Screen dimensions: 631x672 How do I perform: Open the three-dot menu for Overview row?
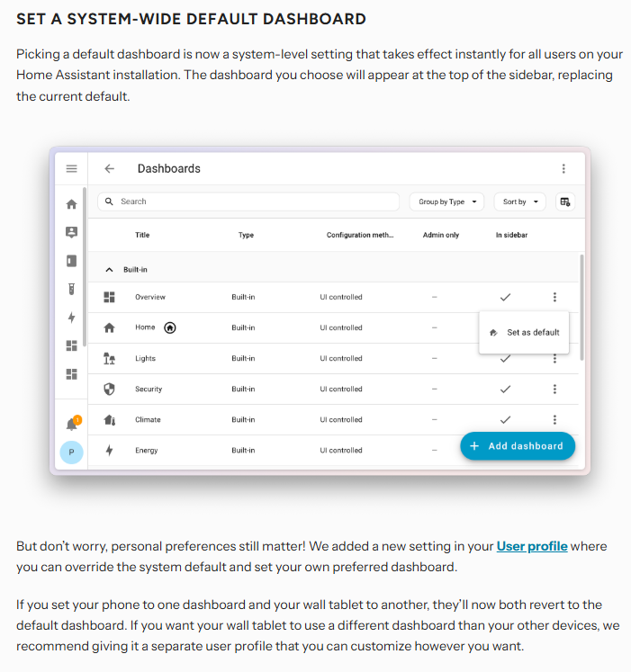(x=554, y=297)
